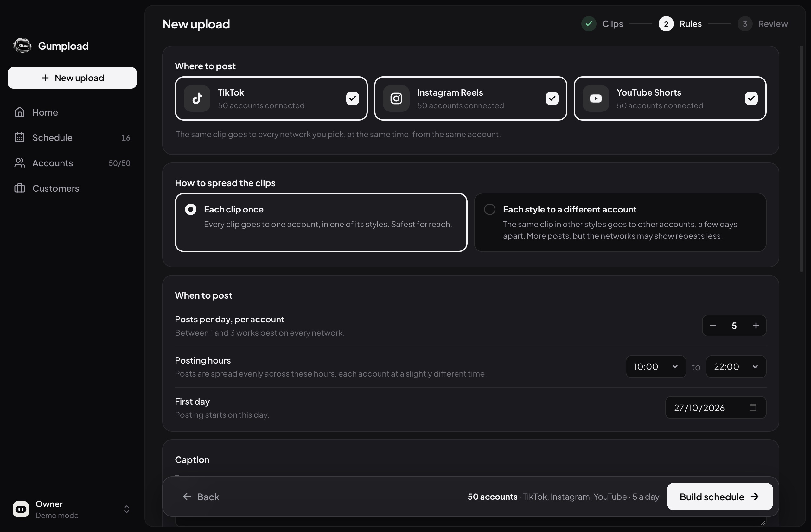This screenshot has height=532, width=811.
Task: Open Customers in the sidebar
Action: tap(72, 188)
